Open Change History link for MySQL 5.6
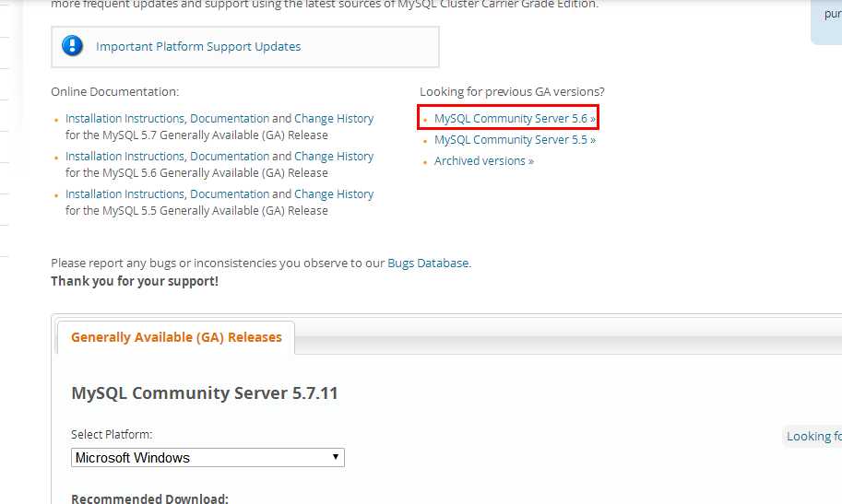Screen dimensions: 842x504 click(x=334, y=157)
